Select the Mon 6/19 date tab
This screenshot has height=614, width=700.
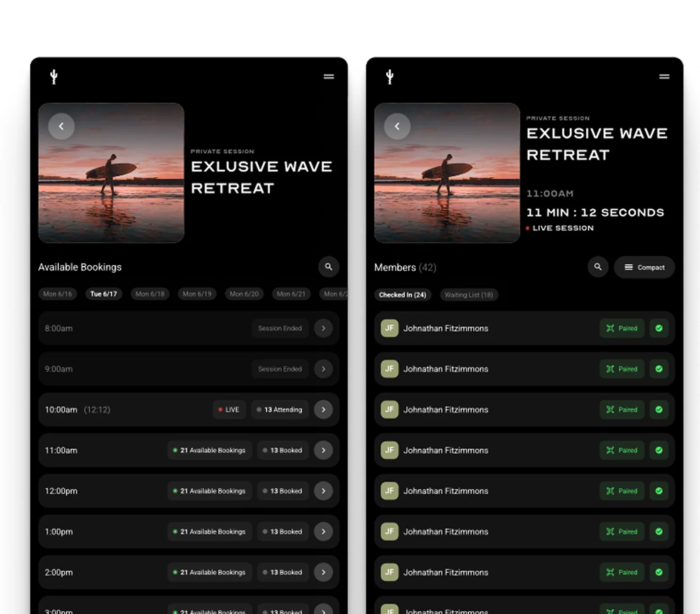197,294
